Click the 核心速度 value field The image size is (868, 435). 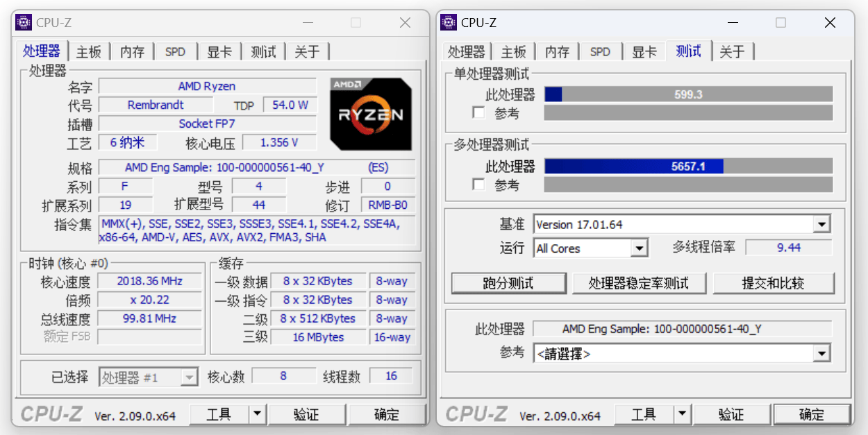tap(150, 281)
